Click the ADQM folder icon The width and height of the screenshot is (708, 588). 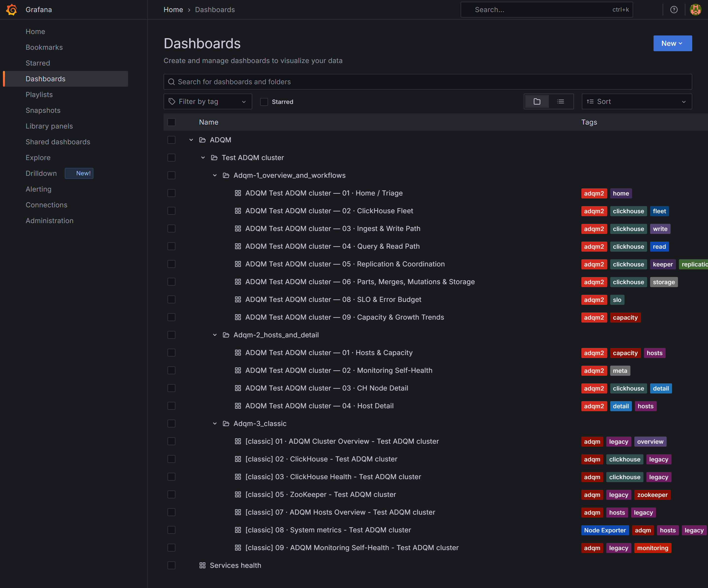(202, 140)
